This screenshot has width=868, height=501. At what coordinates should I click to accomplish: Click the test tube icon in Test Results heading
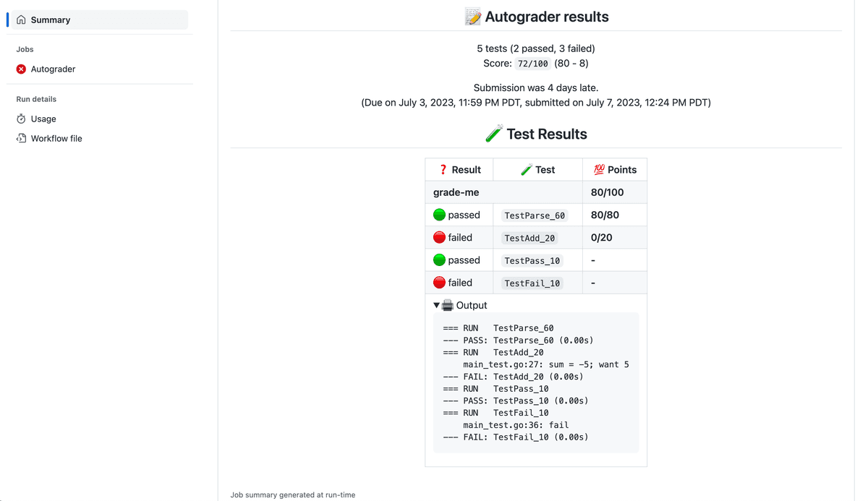click(x=494, y=134)
